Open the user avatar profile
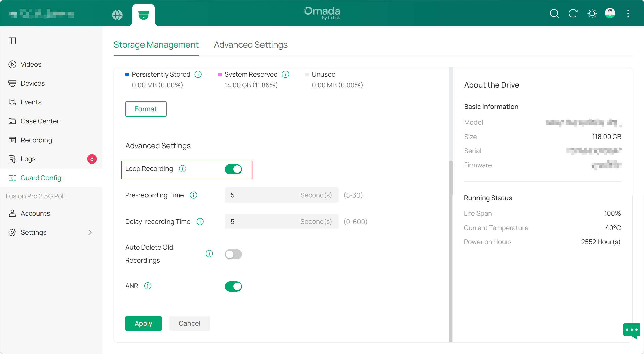Viewport: 644px width, 354px height. (610, 13)
